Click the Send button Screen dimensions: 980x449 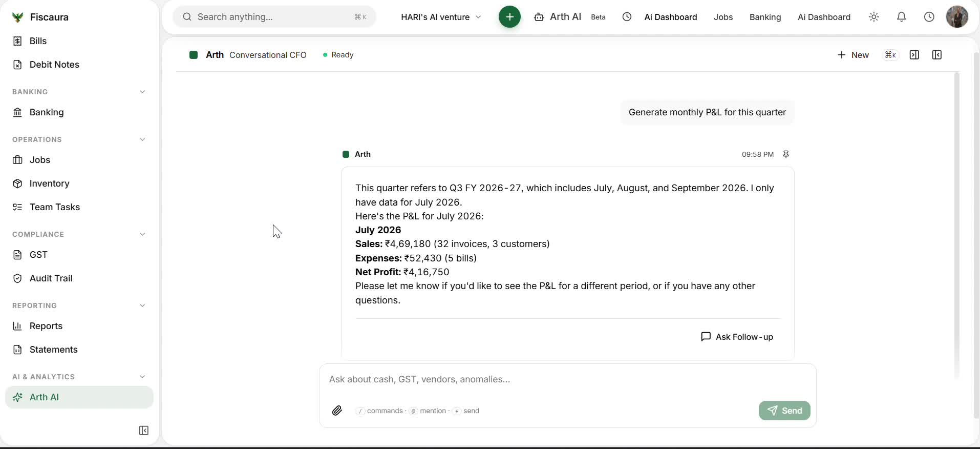click(784, 411)
